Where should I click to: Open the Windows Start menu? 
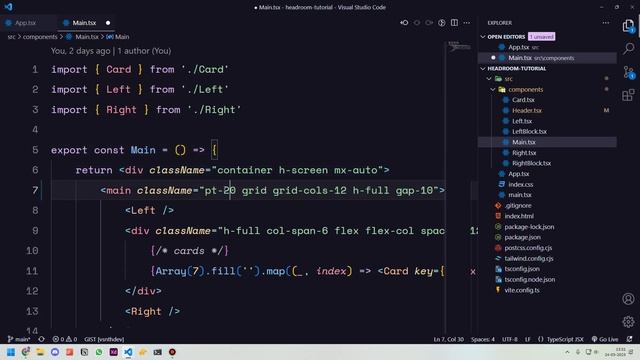click(x=11, y=352)
